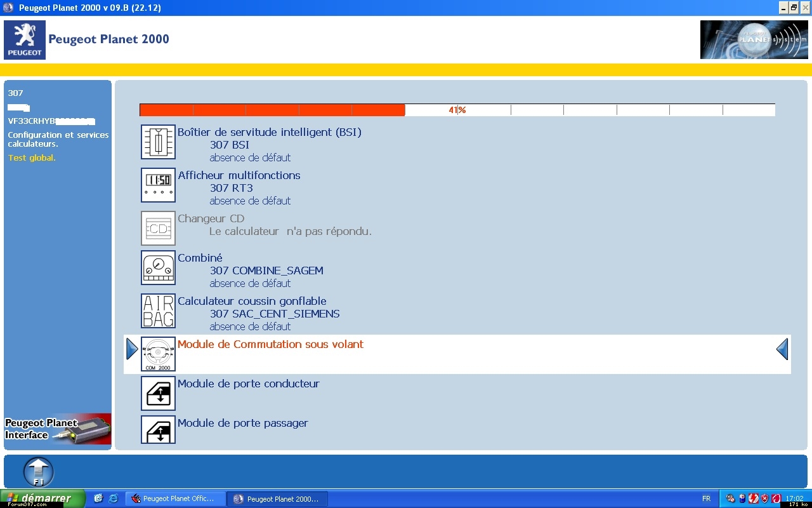Click "absence de défaut" under 307 SAC_CENT_SIEMENS
The height and width of the screenshot is (508, 812).
click(250, 326)
